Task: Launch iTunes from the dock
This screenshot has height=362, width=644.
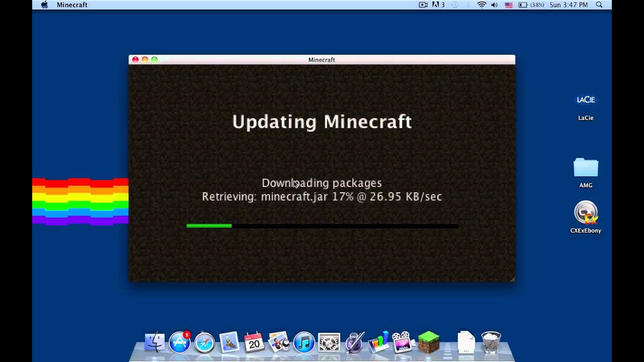Action: click(304, 343)
